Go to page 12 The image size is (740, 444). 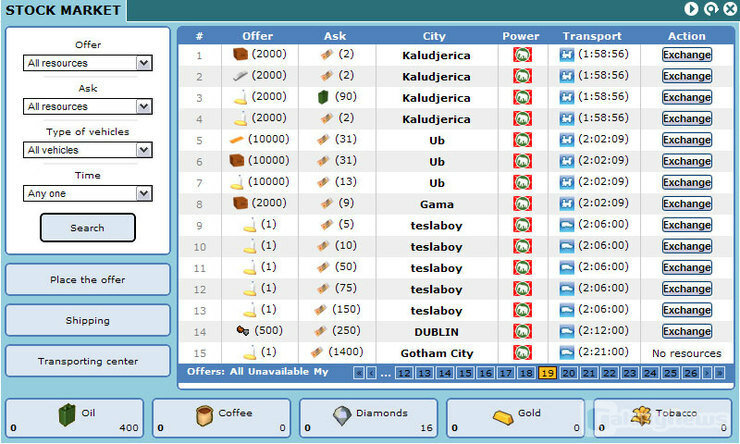click(404, 373)
